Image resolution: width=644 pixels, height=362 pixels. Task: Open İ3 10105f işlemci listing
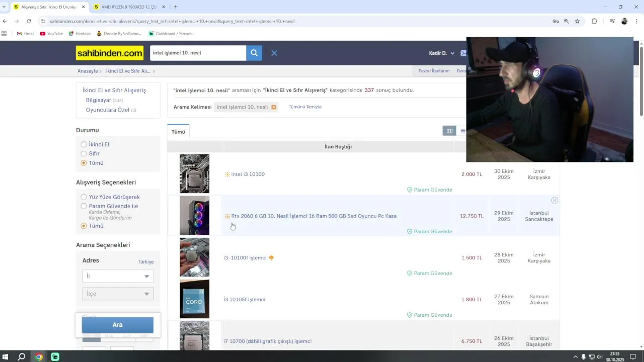(x=245, y=300)
